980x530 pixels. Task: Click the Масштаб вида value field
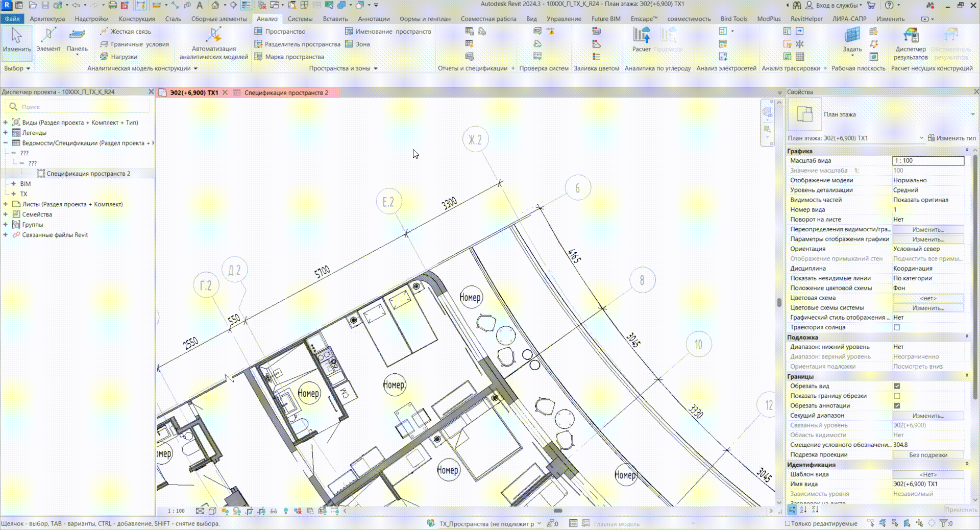[x=927, y=161]
